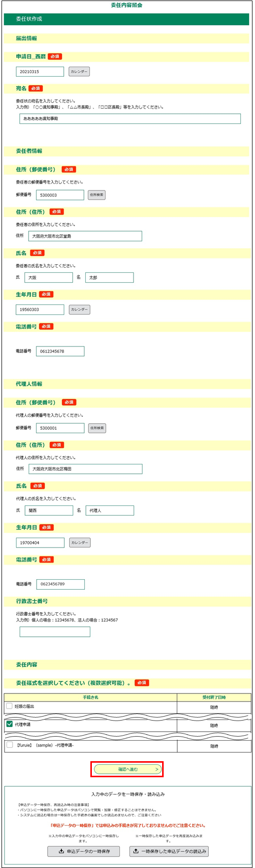This screenshot has height=868, width=255.
Task: Click 一時保存した申込データの読込み button
Action: pyautogui.click(x=169, y=851)
